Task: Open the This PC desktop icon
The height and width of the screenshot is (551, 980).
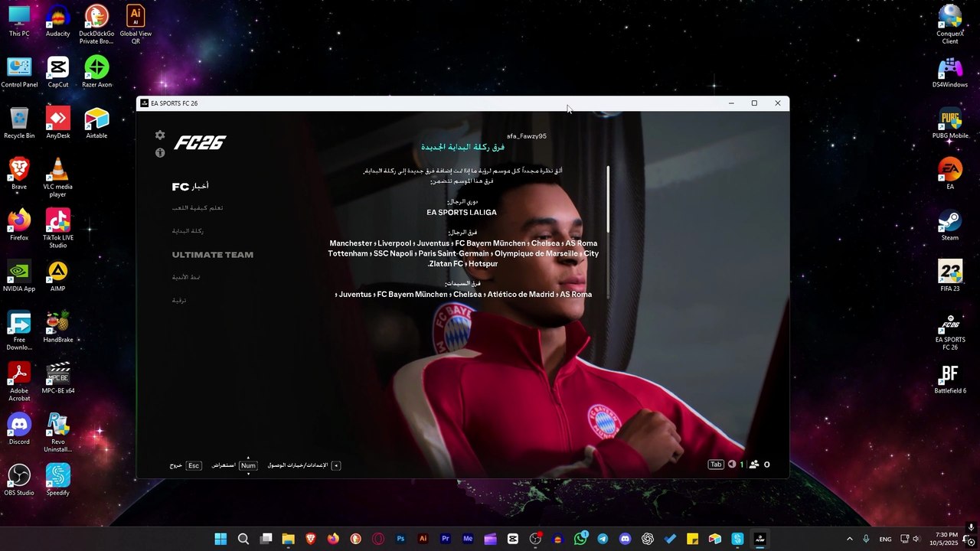Action: coord(19,21)
